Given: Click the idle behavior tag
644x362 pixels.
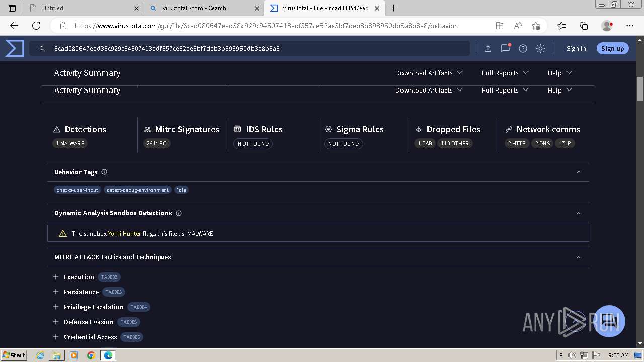Looking at the screenshot, I should [181, 190].
